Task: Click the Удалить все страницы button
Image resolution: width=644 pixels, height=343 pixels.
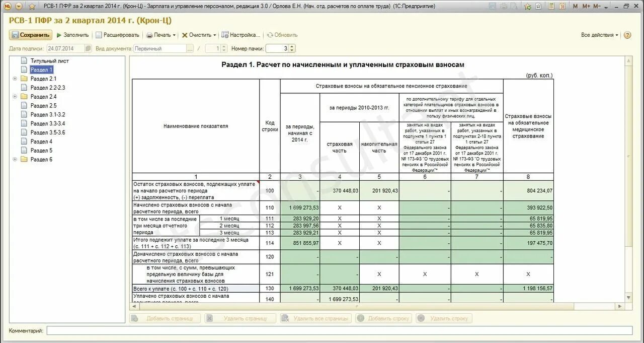Action: (x=315, y=318)
